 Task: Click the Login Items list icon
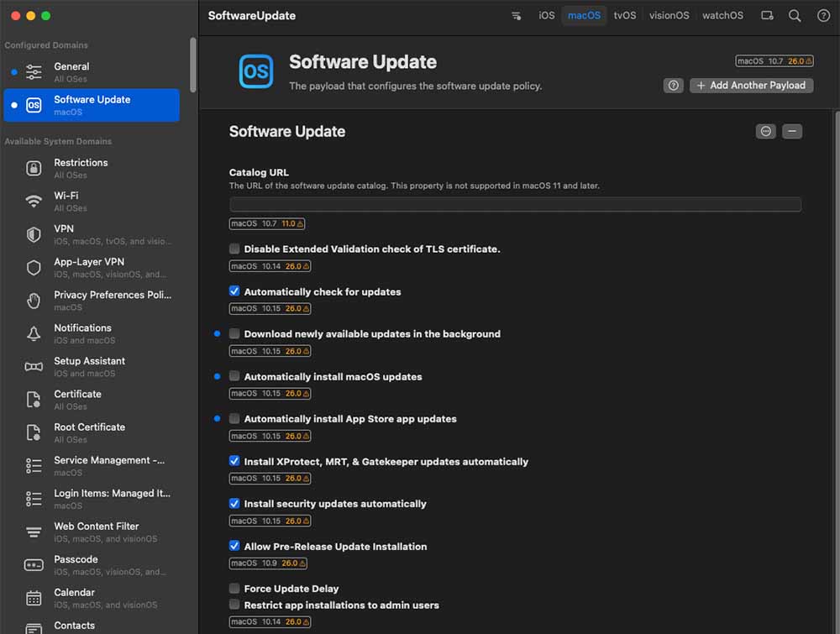click(x=34, y=499)
